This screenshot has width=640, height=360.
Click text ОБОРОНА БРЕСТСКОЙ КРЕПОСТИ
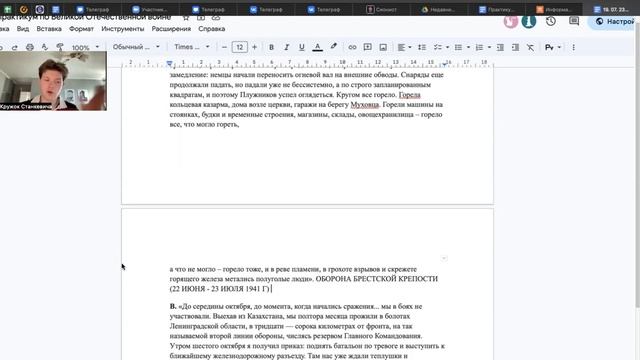pyautogui.click(x=376, y=279)
